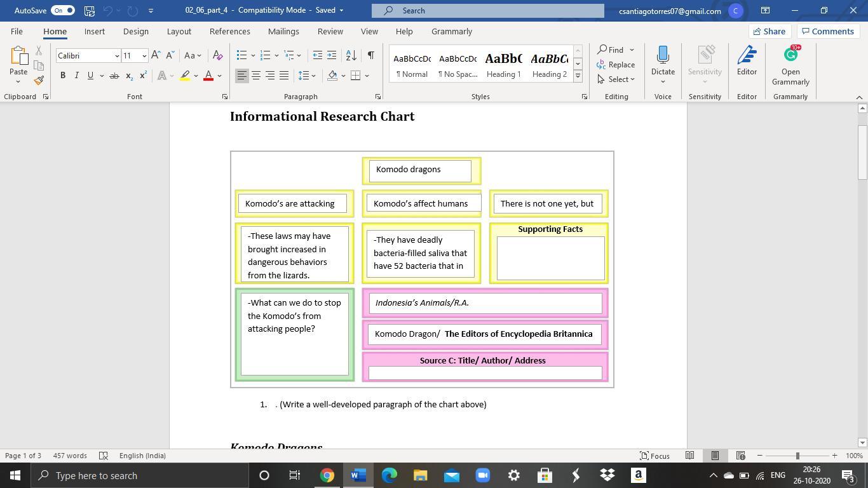Expand the font name Calibri dropdown
The width and height of the screenshot is (868, 488).
pos(117,56)
